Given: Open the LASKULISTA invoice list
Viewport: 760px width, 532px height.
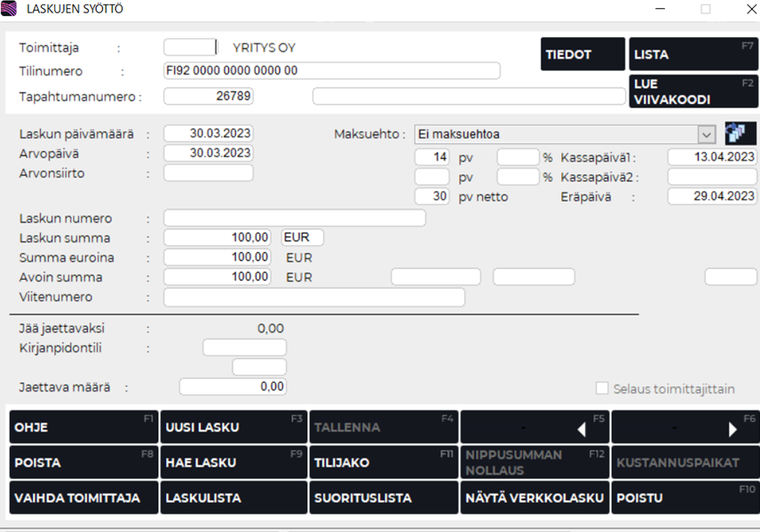Looking at the screenshot, I should point(234,498).
